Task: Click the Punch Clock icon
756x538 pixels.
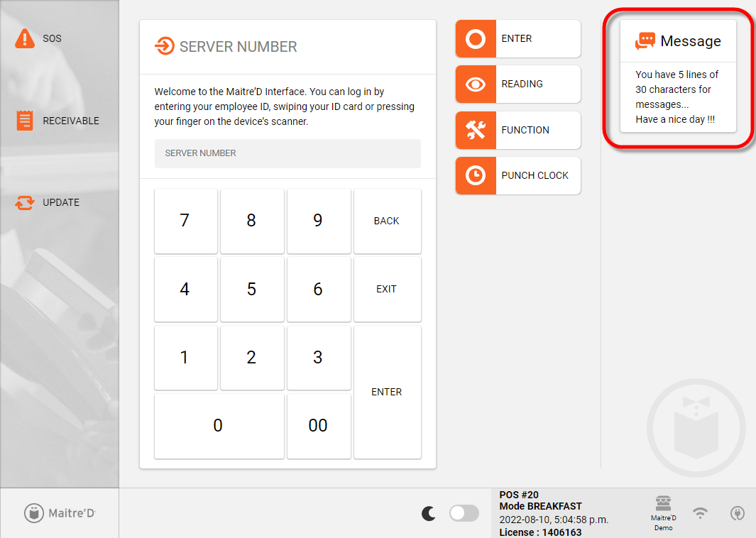Action: coord(476,175)
